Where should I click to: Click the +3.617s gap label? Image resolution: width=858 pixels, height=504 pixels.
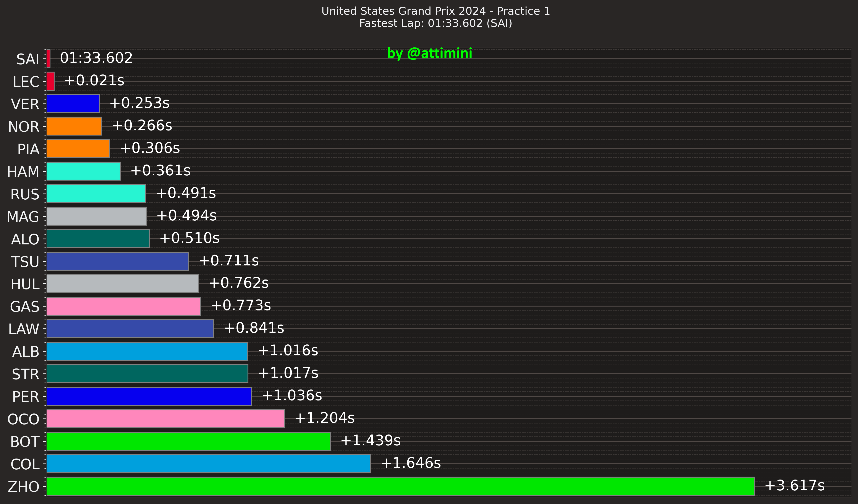coord(794,485)
